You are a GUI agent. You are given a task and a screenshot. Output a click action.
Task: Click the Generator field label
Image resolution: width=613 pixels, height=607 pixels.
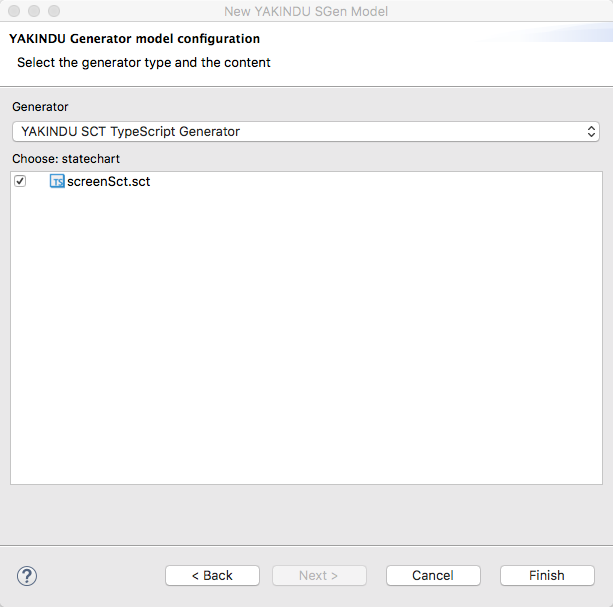[x=40, y=107]
